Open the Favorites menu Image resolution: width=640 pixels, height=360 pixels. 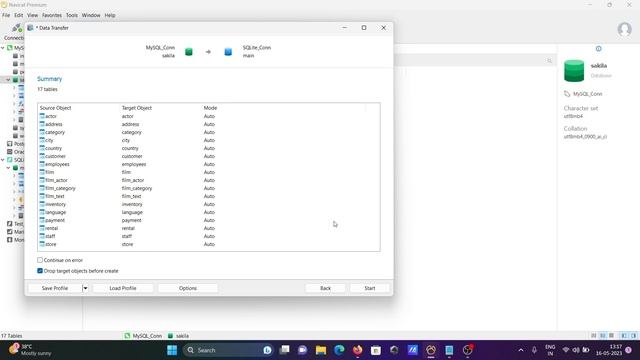pos(52,15)
